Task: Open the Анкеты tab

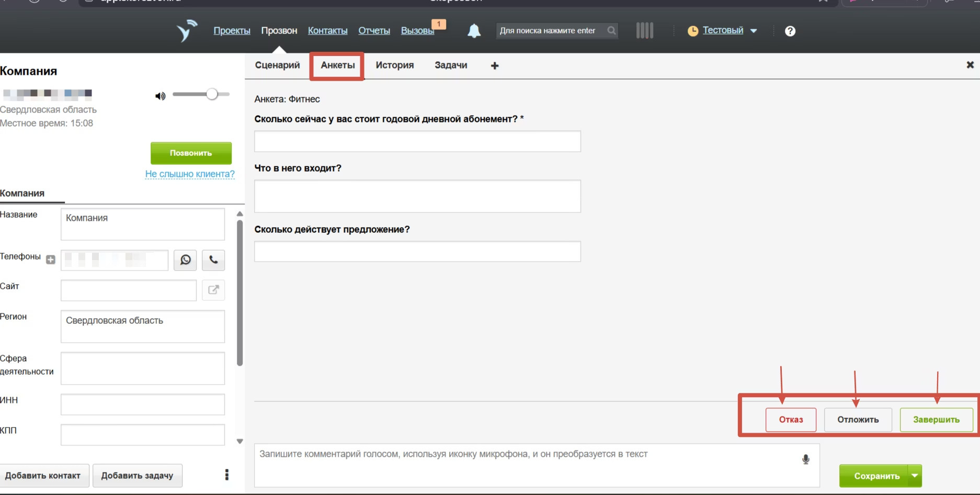Action: point(338,65)
